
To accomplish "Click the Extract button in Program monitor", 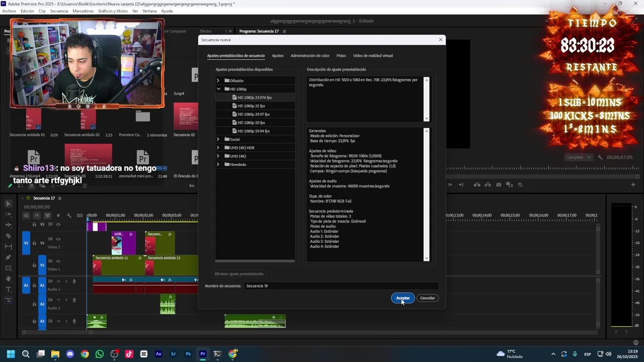I will [x=488, y=185].
